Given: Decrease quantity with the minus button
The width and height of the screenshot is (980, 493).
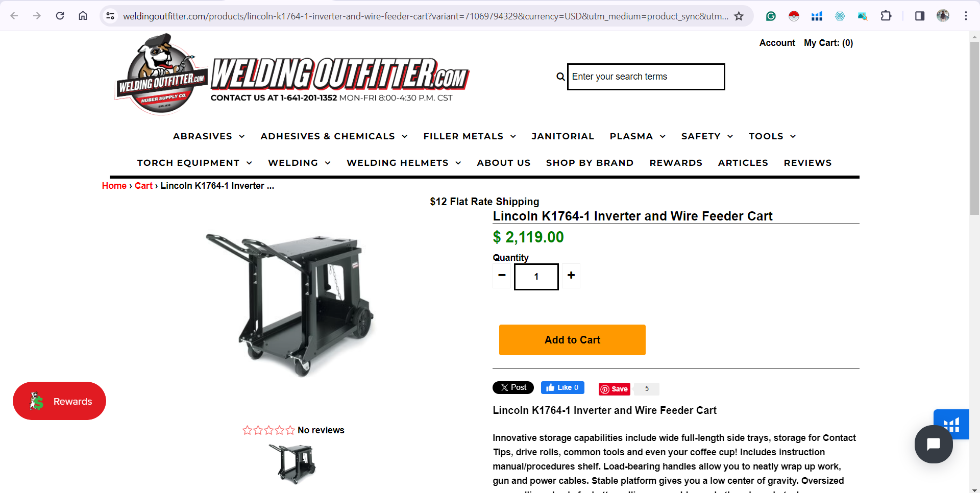Looking at the screenshot, I should [x=502, y=276].
